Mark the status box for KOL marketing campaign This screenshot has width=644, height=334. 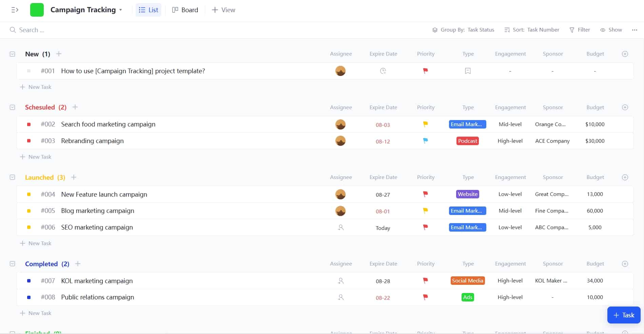[29, 281]
